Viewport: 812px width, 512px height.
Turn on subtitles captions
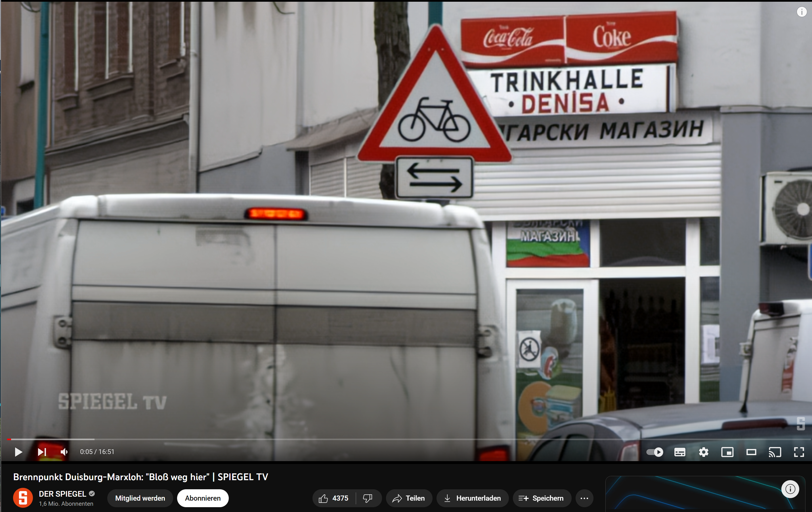[x=679, y=452]
